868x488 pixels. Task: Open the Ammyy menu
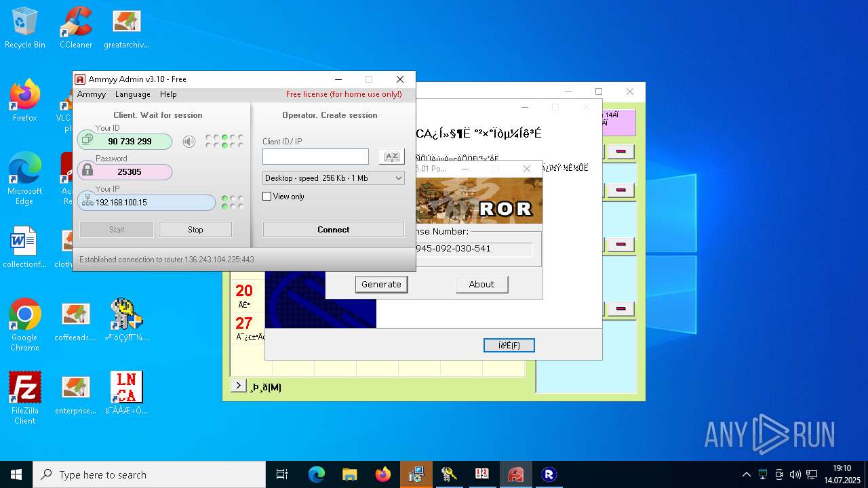(92, 94)
